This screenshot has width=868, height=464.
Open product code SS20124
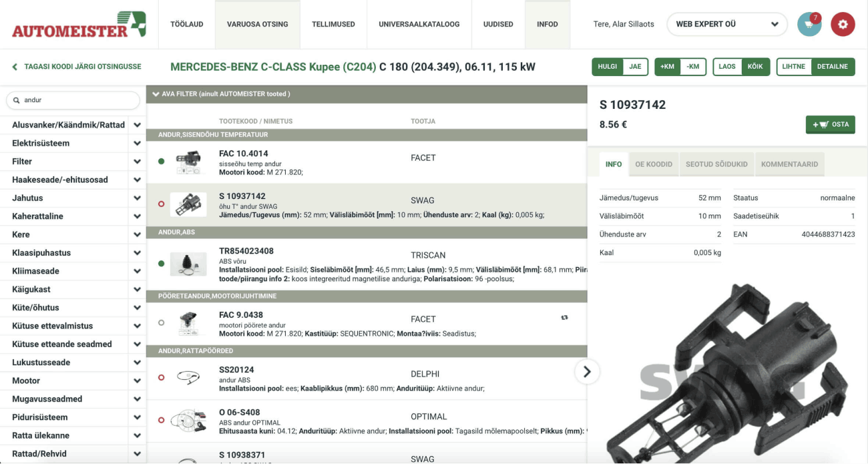[236, 370]
